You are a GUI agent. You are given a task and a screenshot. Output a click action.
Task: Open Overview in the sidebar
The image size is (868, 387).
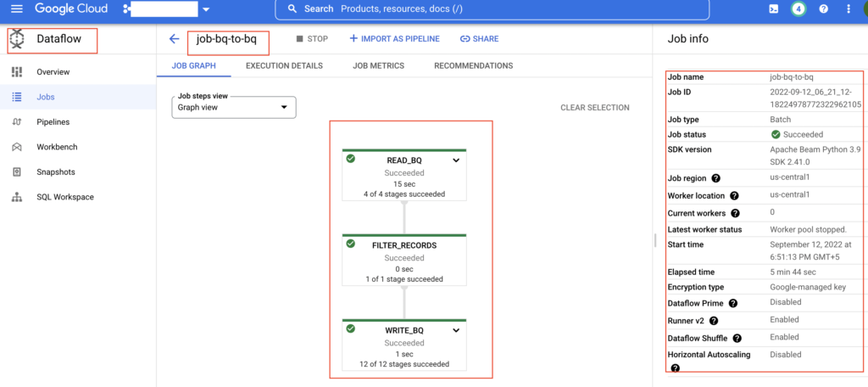53,71
